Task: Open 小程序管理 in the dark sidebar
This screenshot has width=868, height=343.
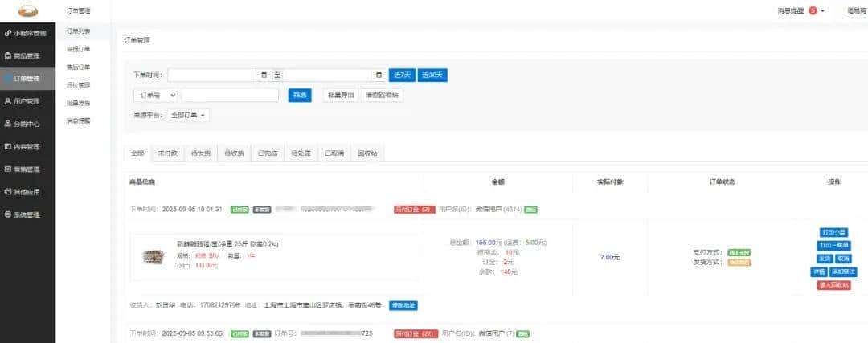Action: coord(27,33)
